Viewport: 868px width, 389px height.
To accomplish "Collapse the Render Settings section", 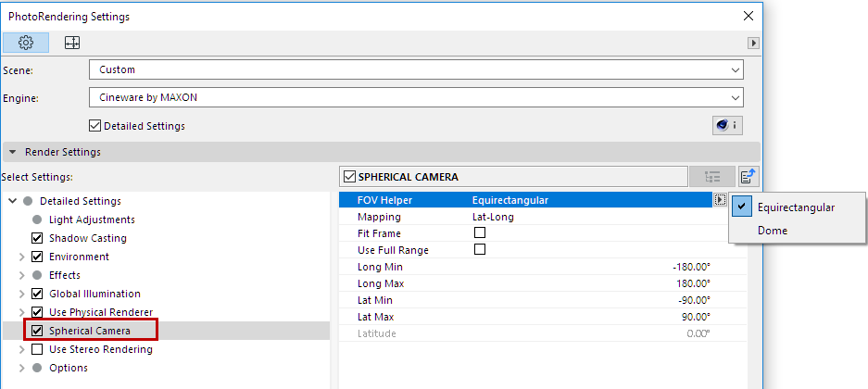I will [13, 152].
